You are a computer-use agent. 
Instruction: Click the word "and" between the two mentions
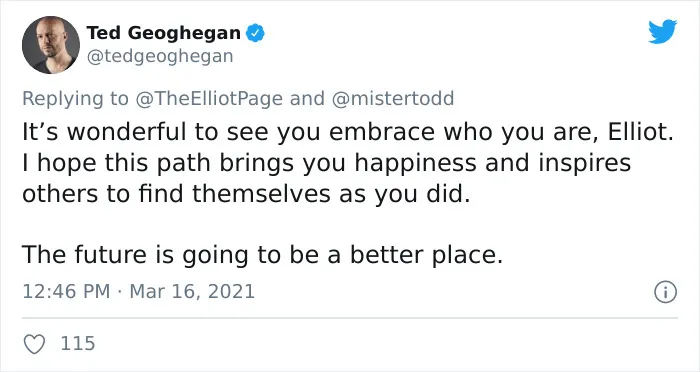[307, 98]
